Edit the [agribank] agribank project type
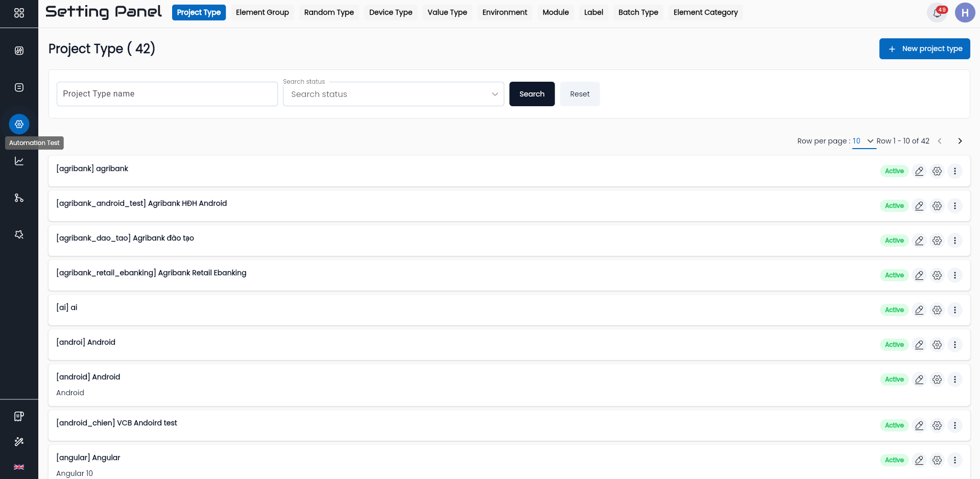The height and width of the screenshot is (479, 980). pyautogui.click(x=919, y=171)
